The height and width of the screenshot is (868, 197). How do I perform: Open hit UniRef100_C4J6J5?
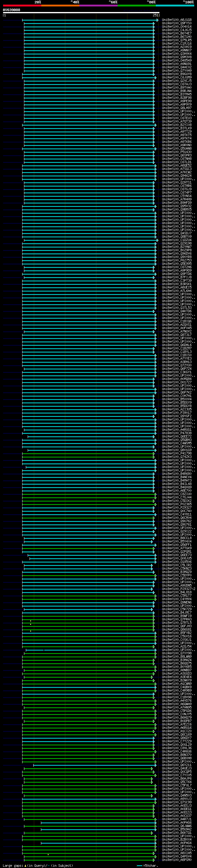[177, 30]
